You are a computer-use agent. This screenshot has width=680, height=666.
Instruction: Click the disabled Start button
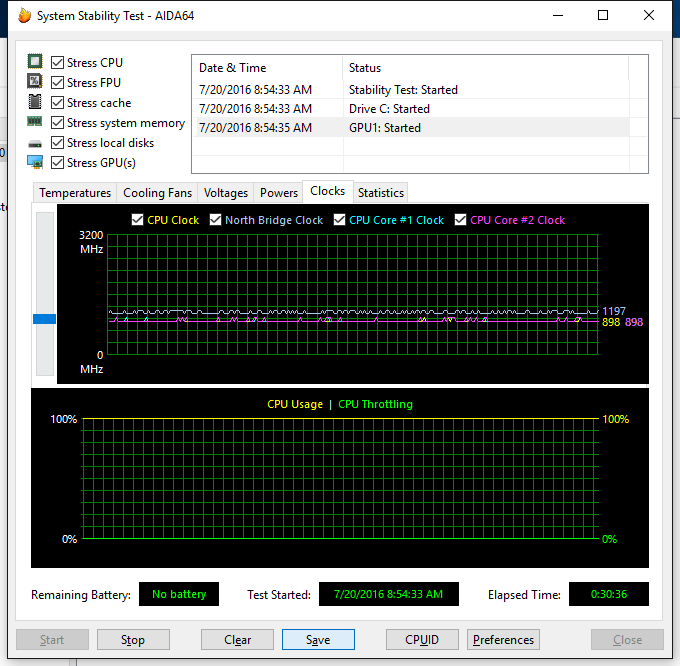point(52,640)
